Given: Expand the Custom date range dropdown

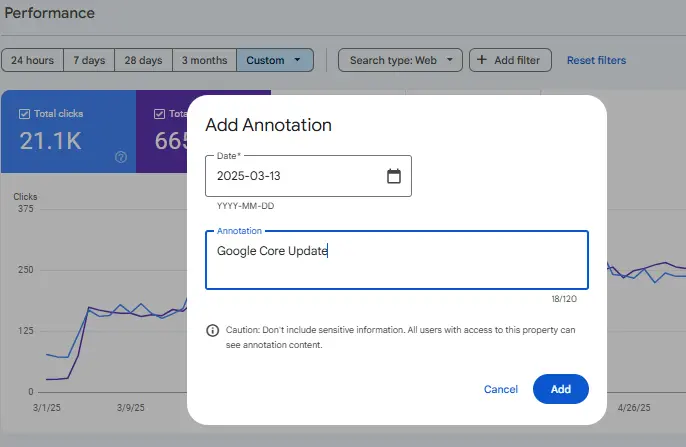Looking at the screenshot, I should [275, 60].
